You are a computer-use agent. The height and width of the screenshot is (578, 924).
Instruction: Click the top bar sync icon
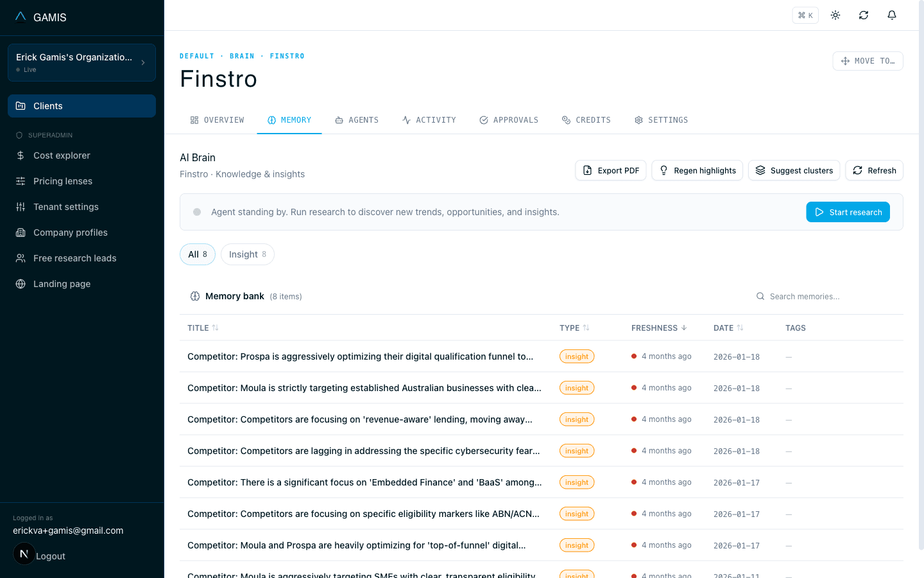coord(864,15)
